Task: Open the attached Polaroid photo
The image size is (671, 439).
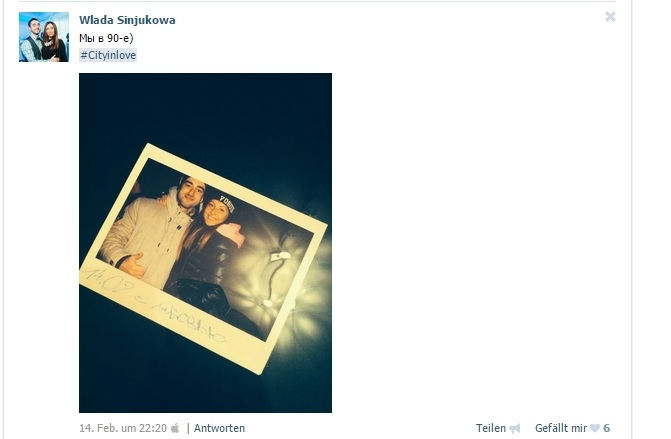Action: pyautogui.click(x=205, y=243)
